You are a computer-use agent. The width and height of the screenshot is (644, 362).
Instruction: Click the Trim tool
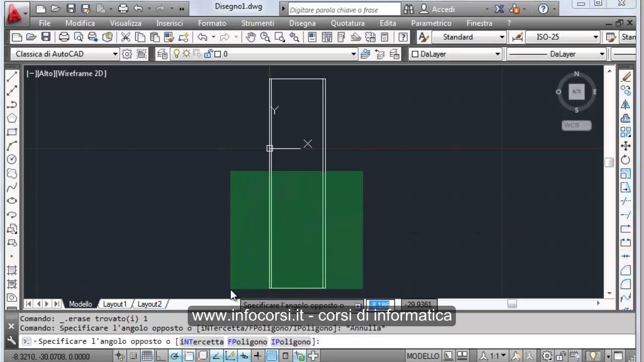(x=626, y=201)
